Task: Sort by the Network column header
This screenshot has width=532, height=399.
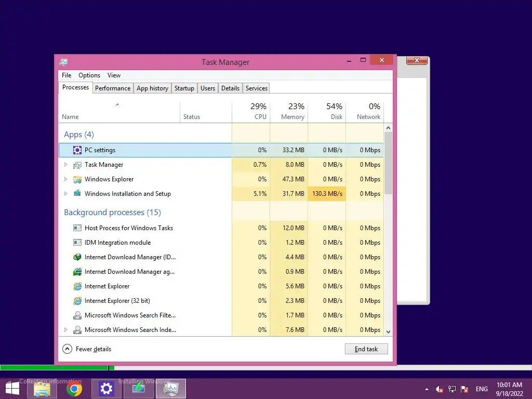Action: 365,112
